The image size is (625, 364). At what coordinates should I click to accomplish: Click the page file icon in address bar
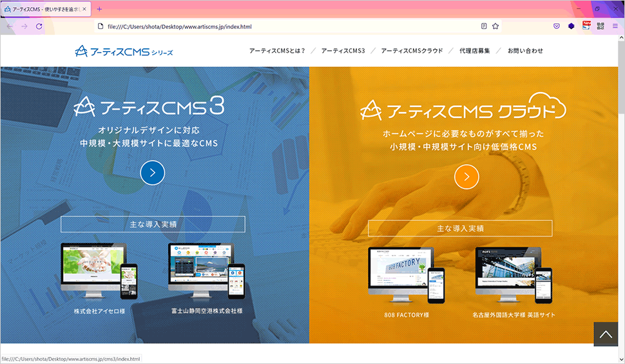click(101, 26)
